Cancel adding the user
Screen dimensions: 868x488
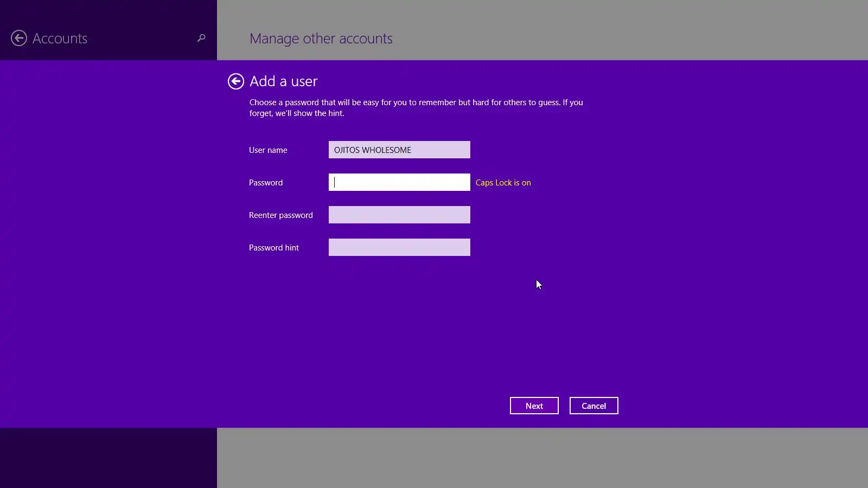[x=594, y=406]
